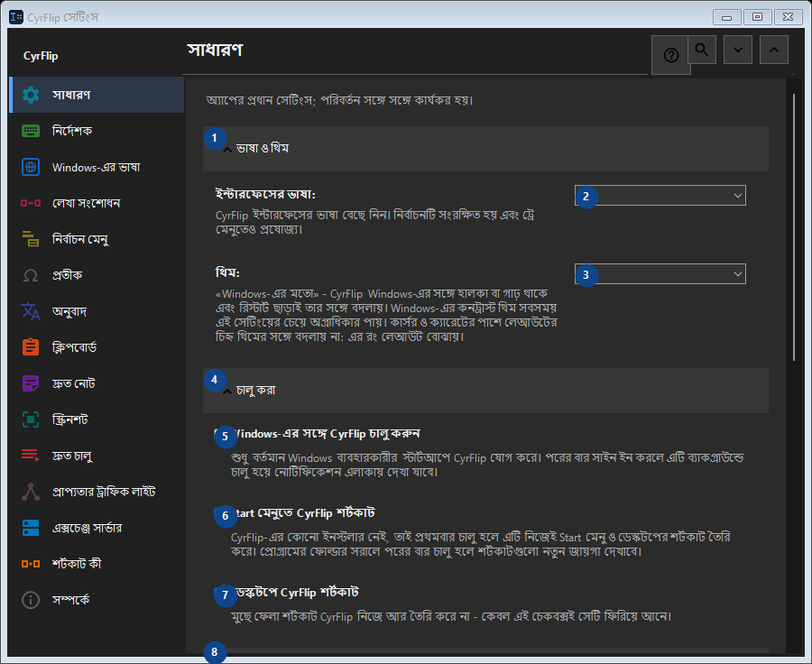
Task: Select দ্রুত নোট quick notes page
Action: click(x=97, y=383)
